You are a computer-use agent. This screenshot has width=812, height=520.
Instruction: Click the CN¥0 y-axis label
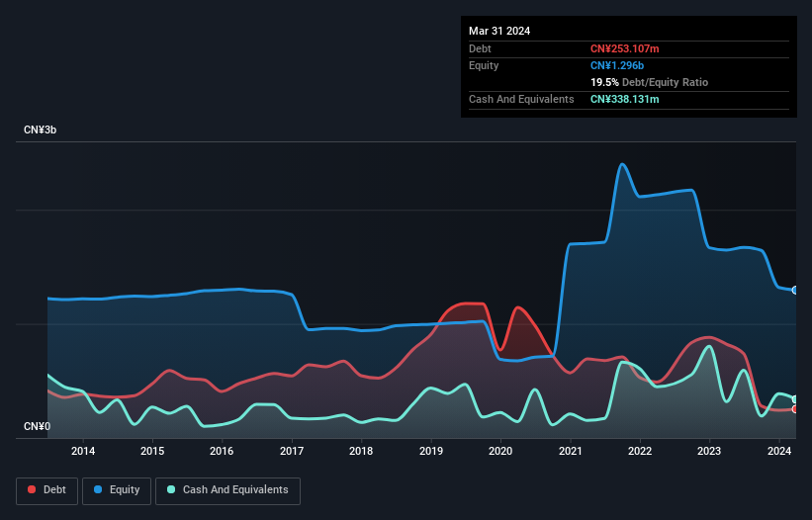38,426
